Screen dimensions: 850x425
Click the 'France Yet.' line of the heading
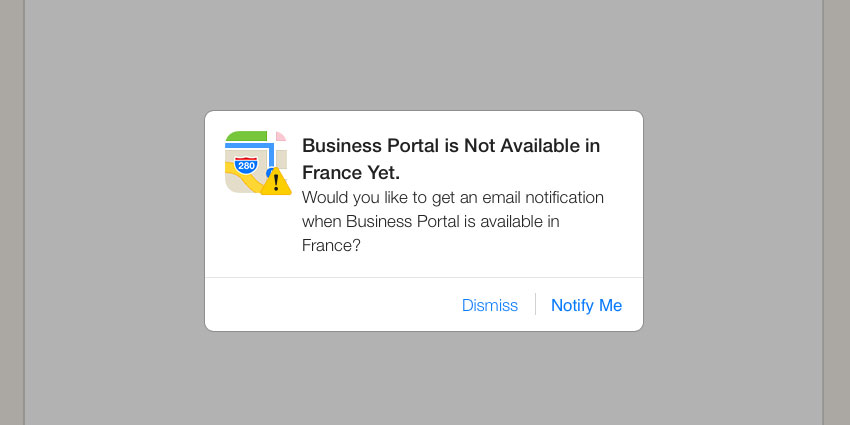click(351, 173)
